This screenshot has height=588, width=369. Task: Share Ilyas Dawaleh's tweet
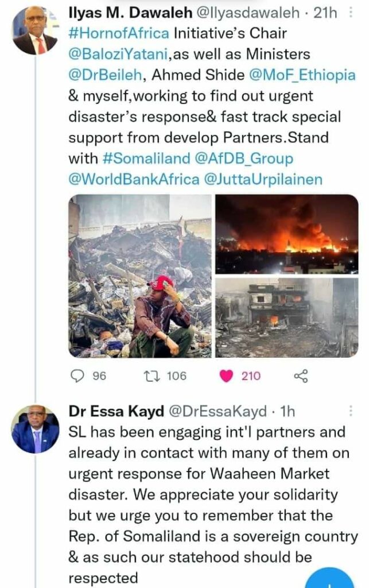(301, 376)
